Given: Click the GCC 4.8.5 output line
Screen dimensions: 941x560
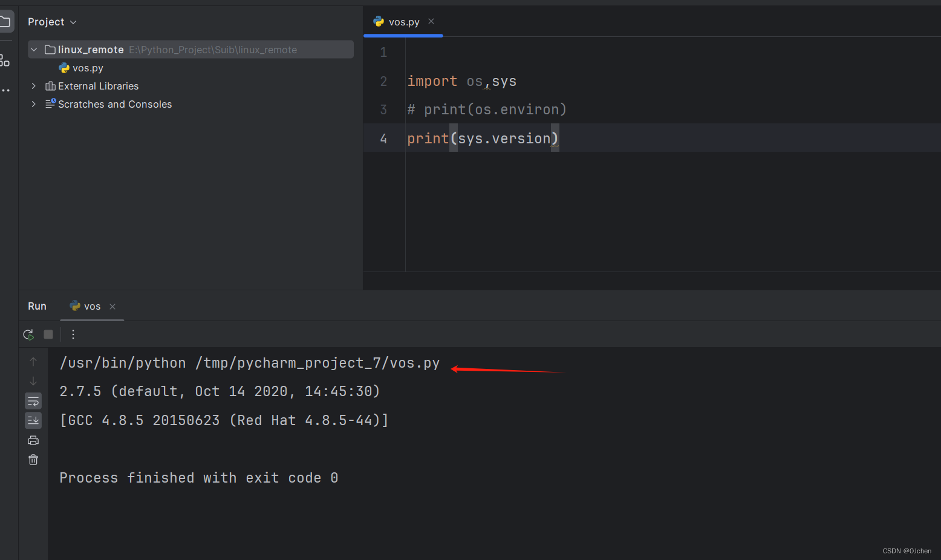Looking at the screenshot, I should (x=224, y=420).
